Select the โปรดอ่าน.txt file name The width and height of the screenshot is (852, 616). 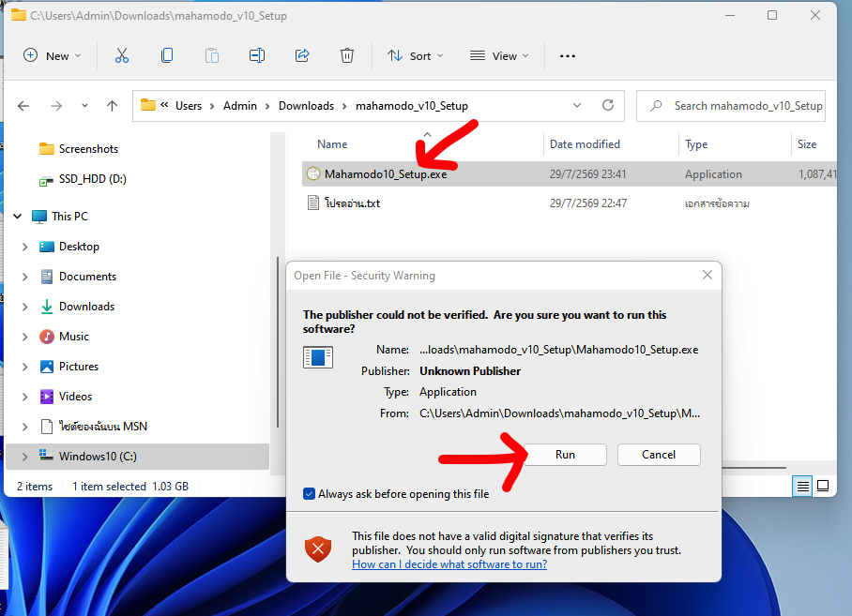pyautogui.click(x=352, y=203)
